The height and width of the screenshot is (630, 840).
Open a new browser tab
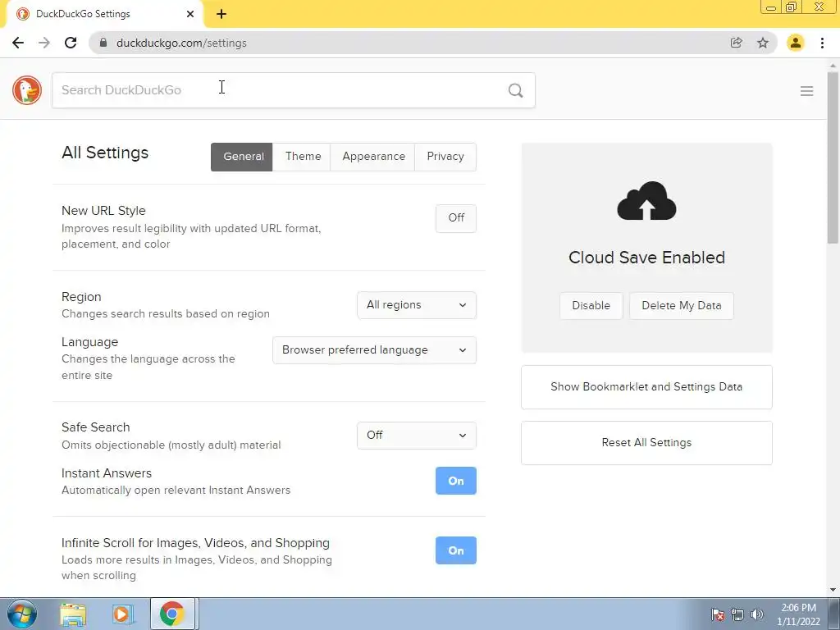point(221,14)
